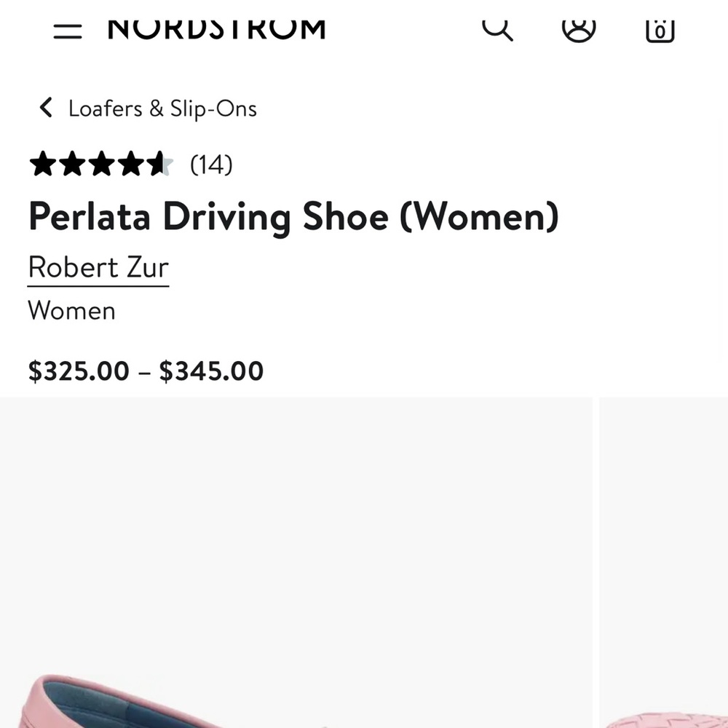Viewport: 728px width, 728px height.
Task: Go to Loafers & Slip-Ons category
Action: pyautogui.click(x=162, y=108)
